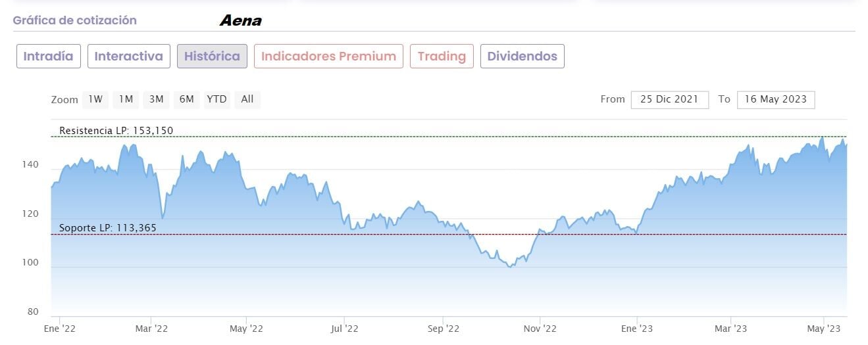Click the To date field
The image size is (868, 345).
(x=776, y=99)
